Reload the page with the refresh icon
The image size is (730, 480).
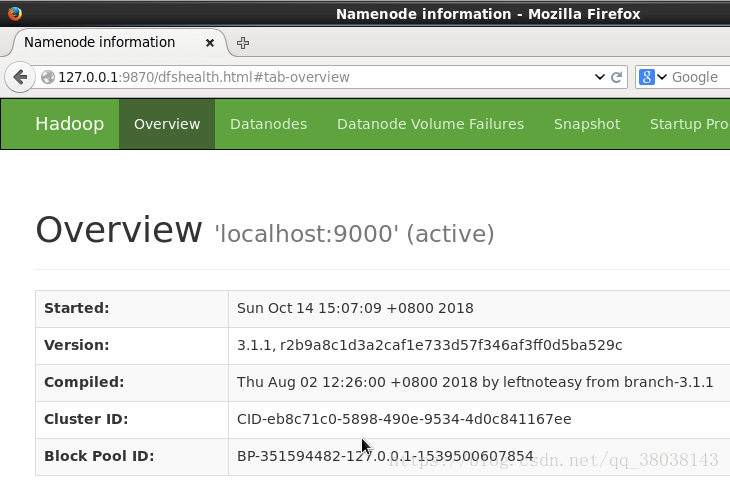tap(616, 77)
